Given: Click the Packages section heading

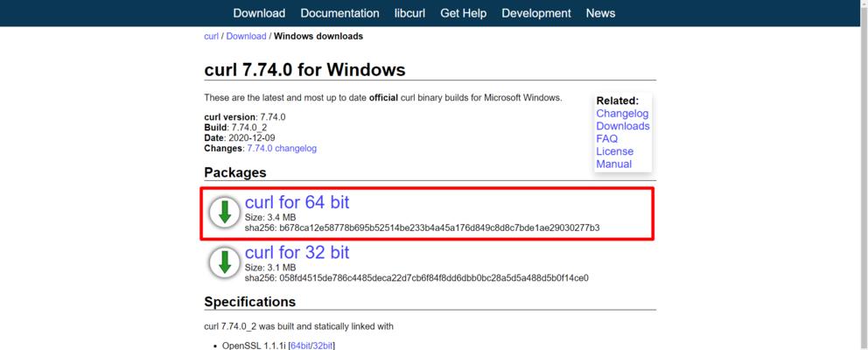Looking at the screenshot, I should (235, 172).
